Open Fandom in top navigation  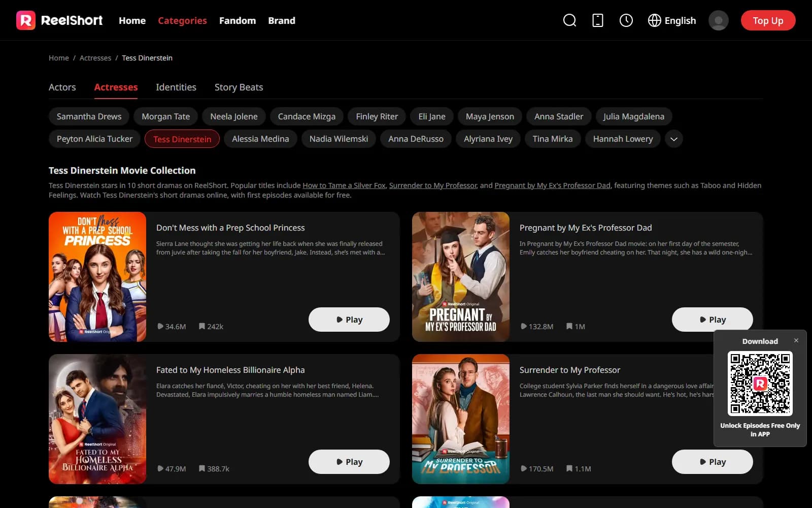(x=238, y=20)
